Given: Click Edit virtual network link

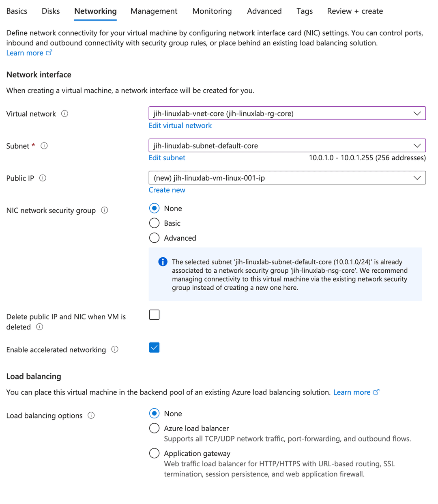Looking at the screenshot, I should 180,125.
